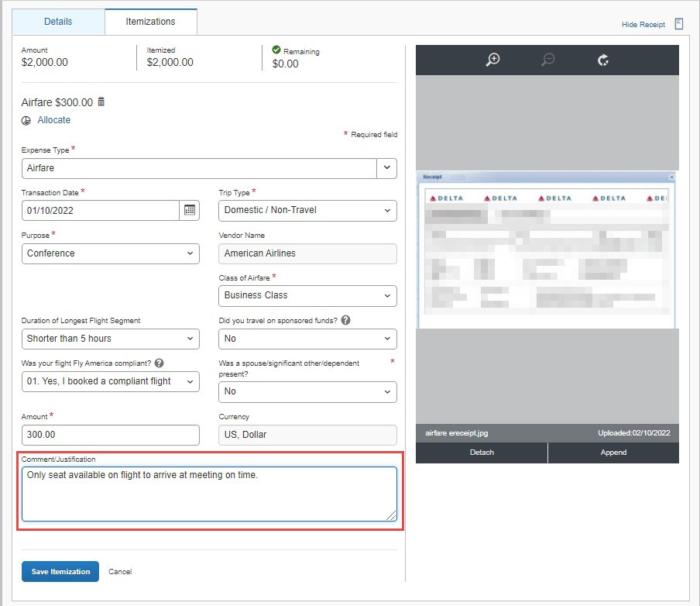Open the Trip Type dropdown
The width and height of the screenshot is (700, 606).
308,210
